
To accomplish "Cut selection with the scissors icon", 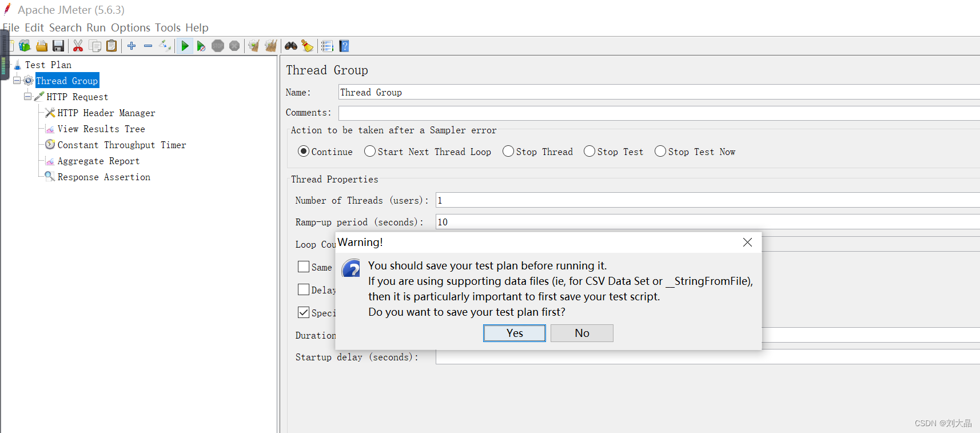I will click(78, 46).
